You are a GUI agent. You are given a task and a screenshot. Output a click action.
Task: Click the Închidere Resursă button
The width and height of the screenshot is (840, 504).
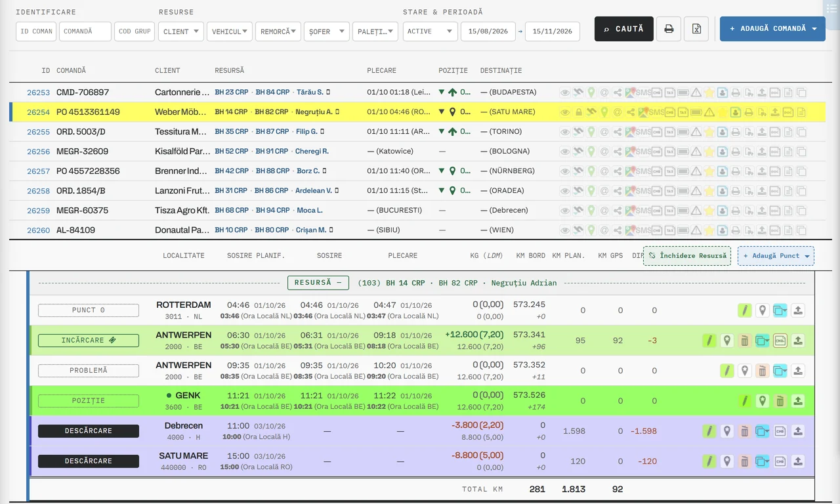pyautogui.click(x=687, y=256)
